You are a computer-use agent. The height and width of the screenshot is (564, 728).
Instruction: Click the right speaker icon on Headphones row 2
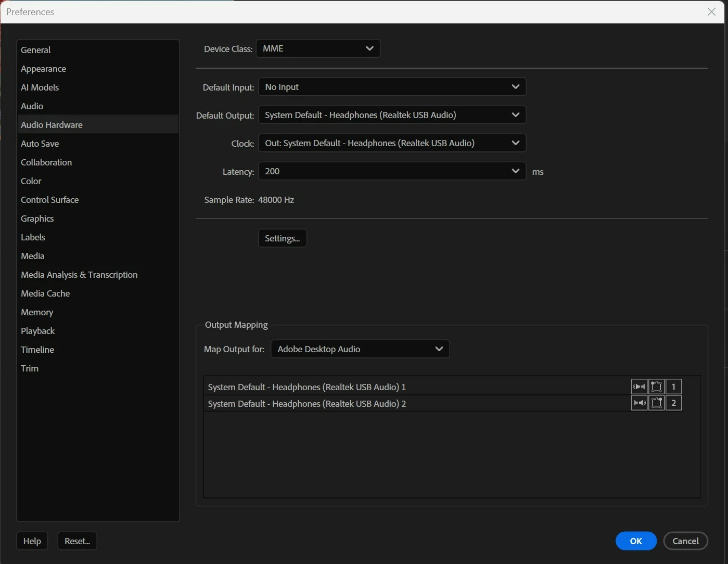(x=639, y=403)
